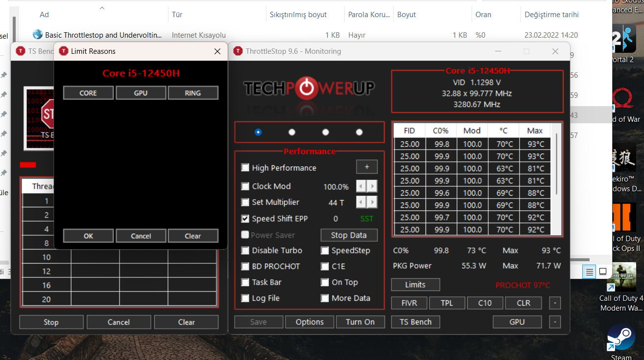This screenshot has width=644, height=360.
Task: Select RING in Limit Reasons
Action: click(193, 93)
